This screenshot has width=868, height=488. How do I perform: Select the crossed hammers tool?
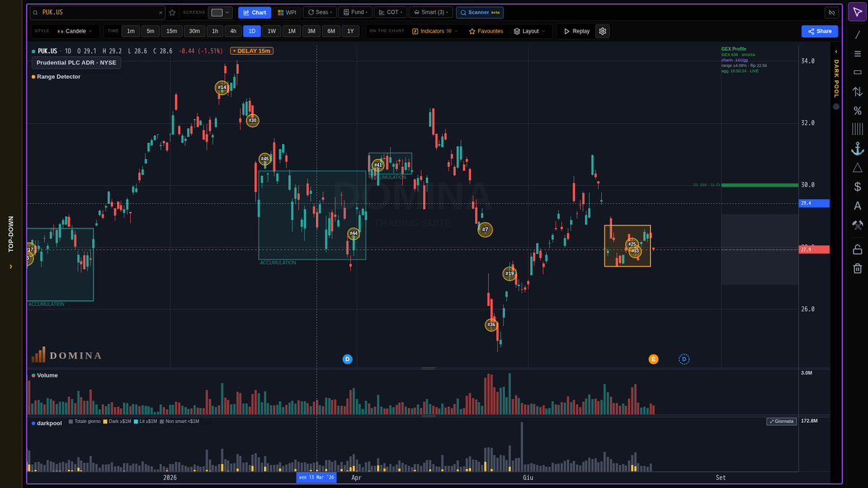[x=857, y=225]
